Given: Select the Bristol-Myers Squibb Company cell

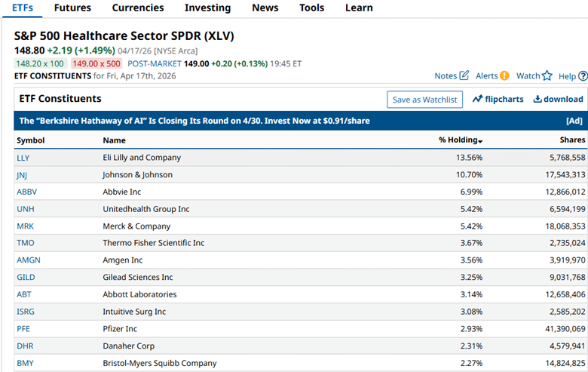Looking at the screenshot, I should pos(160,364).
